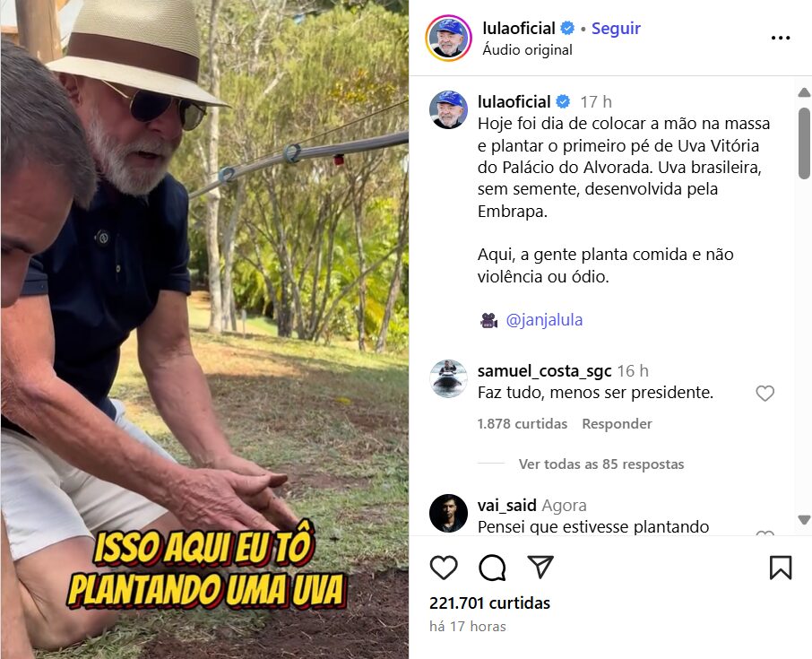Click the comments scrollbar thumb
This screenshot has width=812, height=659.
pyautogui.click(x=804, y=143)
